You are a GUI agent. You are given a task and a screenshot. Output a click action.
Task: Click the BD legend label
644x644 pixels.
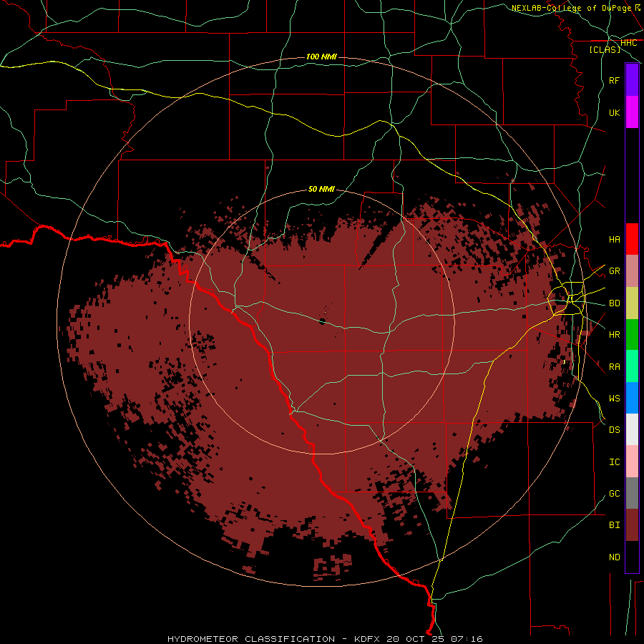(x=614, y=303)
